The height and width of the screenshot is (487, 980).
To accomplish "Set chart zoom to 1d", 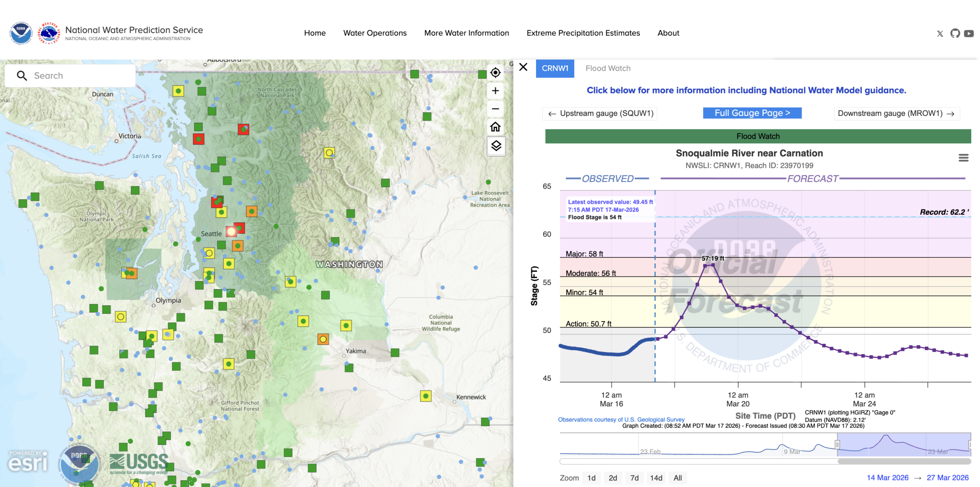I will coord(591,478).
